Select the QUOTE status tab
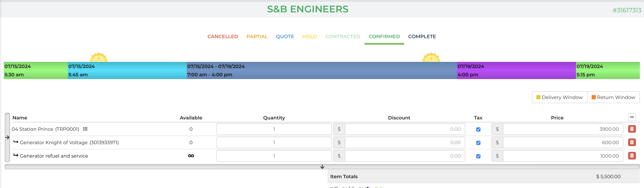Viewport: 644px width, 188px height. (285, 36)
